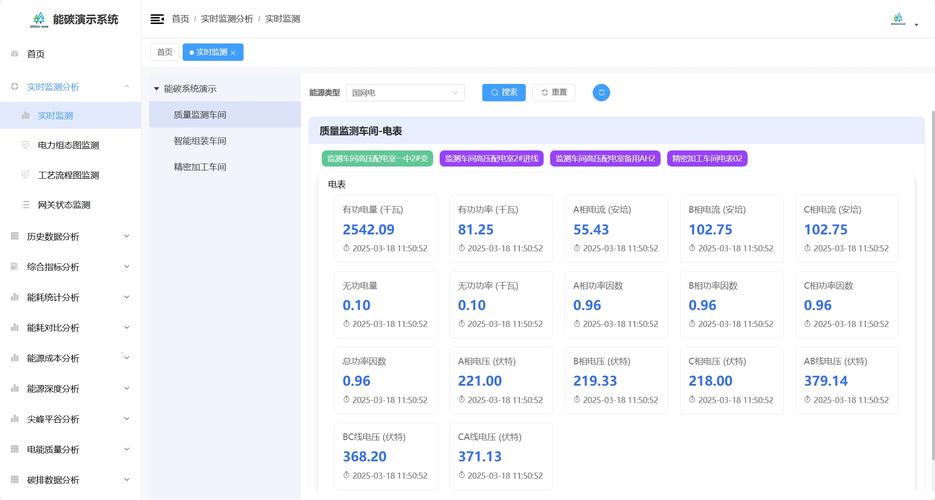Click the blue circular refresh icon

pyautogui.click(x=601, y=92)
